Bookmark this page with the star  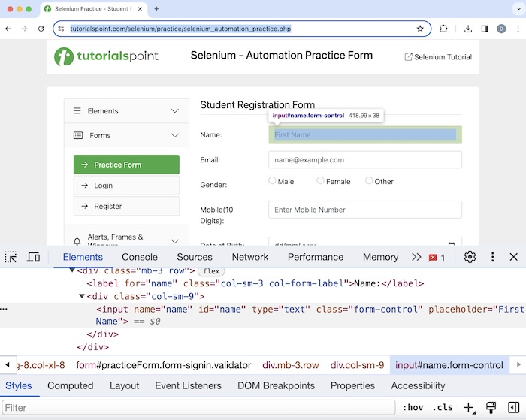[420, 29]
